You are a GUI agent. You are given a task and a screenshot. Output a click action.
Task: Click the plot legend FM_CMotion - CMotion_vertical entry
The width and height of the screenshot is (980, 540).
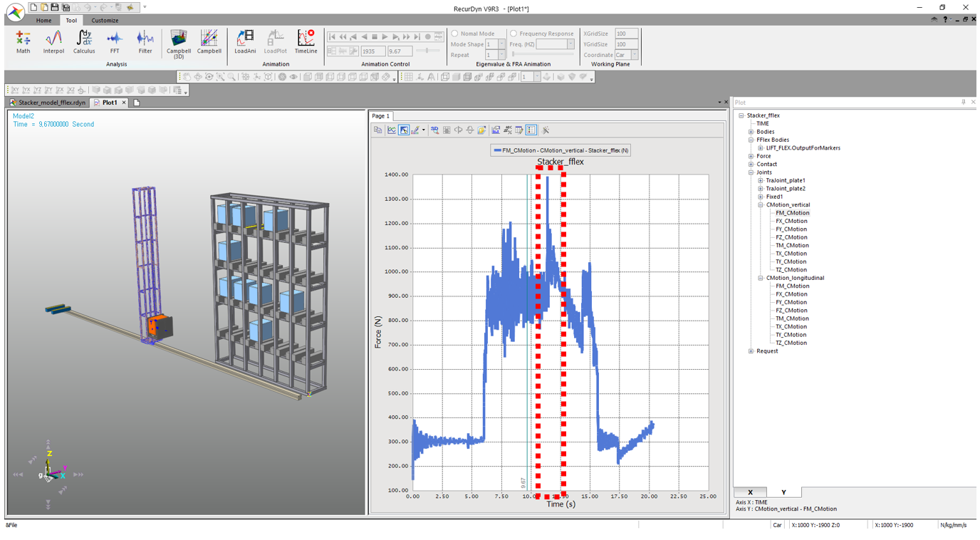click(x=561, y=150)
